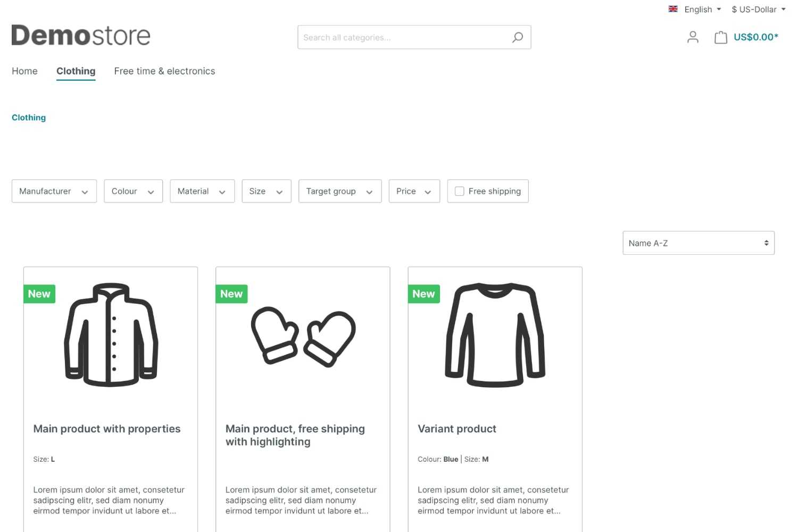Open the Material filter dropdown

[202, 191]
